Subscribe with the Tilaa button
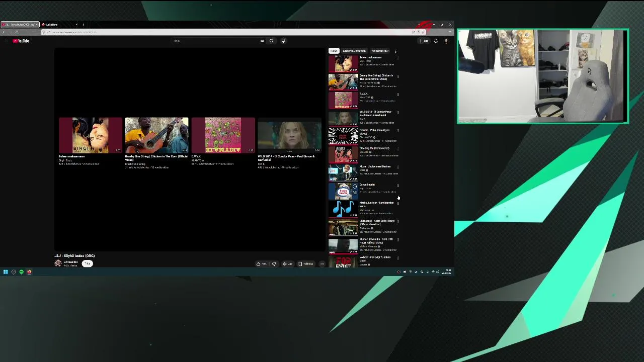This screenshot has height=362, width=644. [88, 263]
